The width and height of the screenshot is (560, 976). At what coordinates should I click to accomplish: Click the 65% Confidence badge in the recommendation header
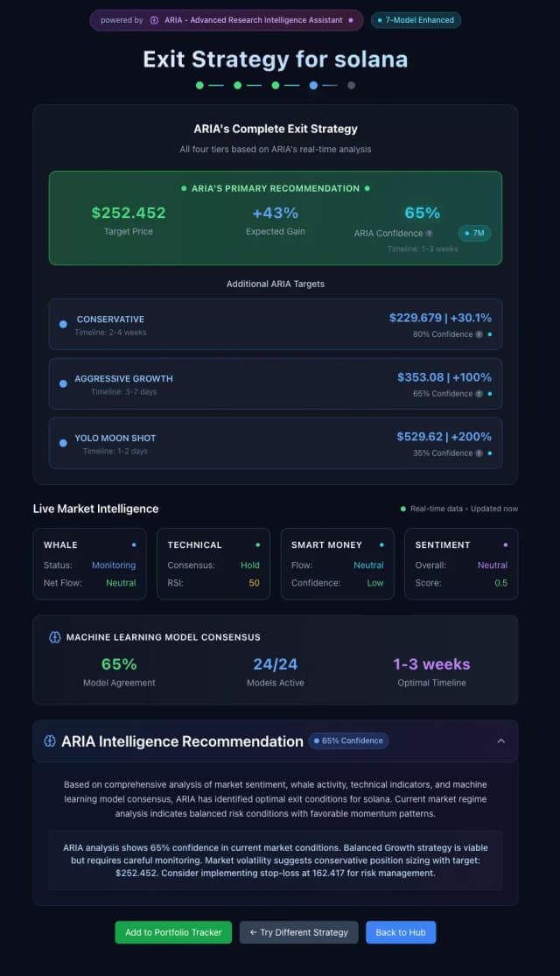click(348, 741)
